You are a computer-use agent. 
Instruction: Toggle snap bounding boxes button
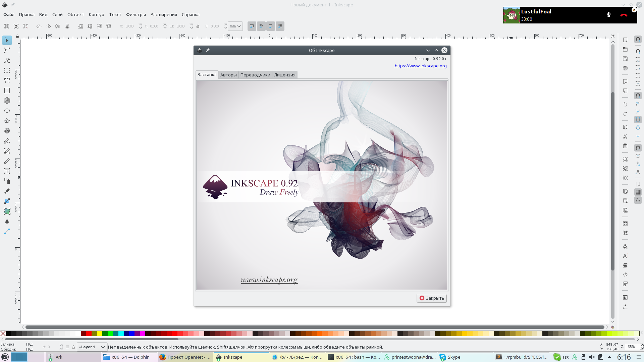[x=638, y=51]
